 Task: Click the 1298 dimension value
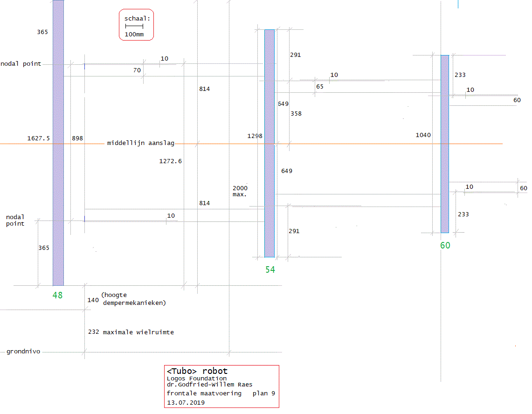tap(255, 136)
